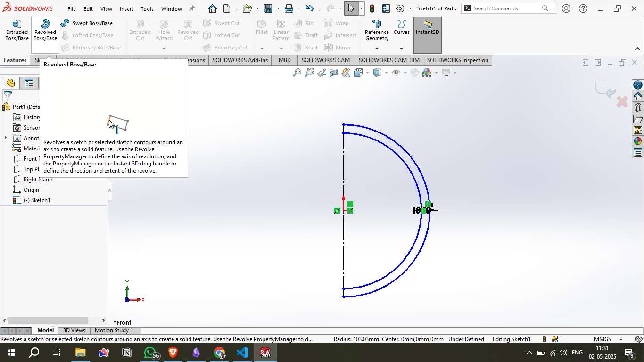Open the Insert menu

[x=126, y=9]
